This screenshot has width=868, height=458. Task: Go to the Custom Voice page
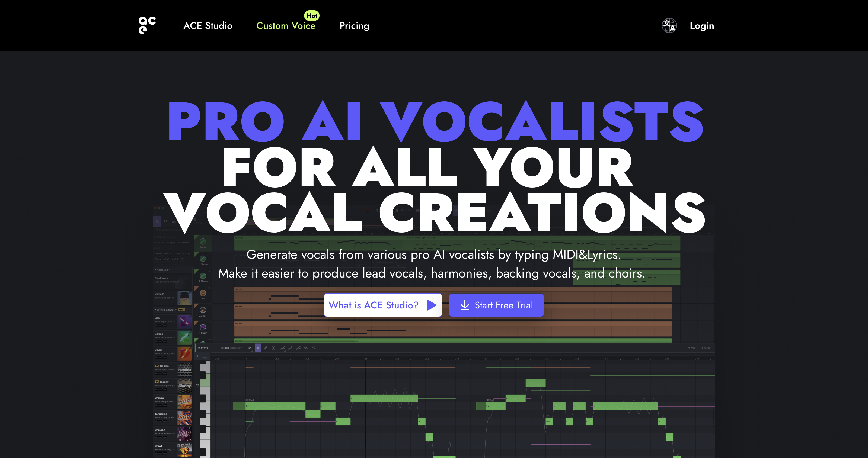coord(286,26)
